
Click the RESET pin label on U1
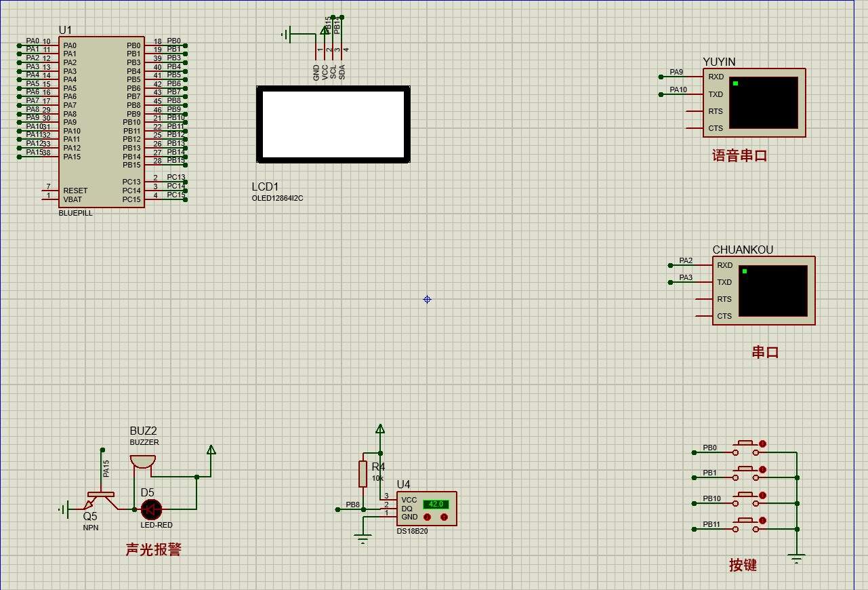pos(75,191)
